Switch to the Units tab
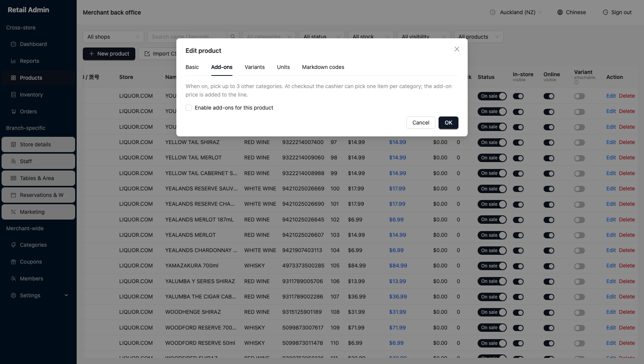This screenshot has width=644, height=364. (283, 67)
